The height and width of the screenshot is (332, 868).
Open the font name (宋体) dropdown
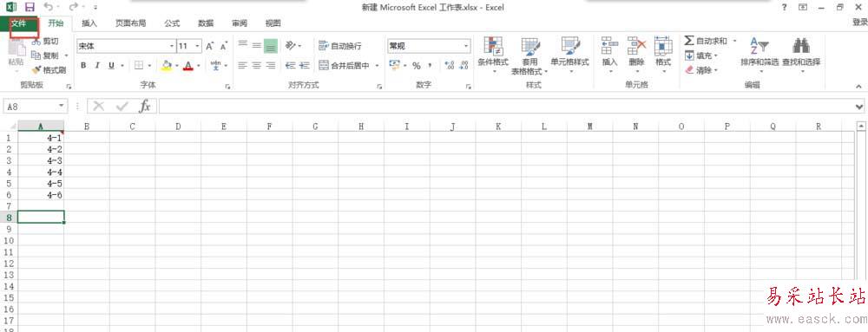[172, 47]
